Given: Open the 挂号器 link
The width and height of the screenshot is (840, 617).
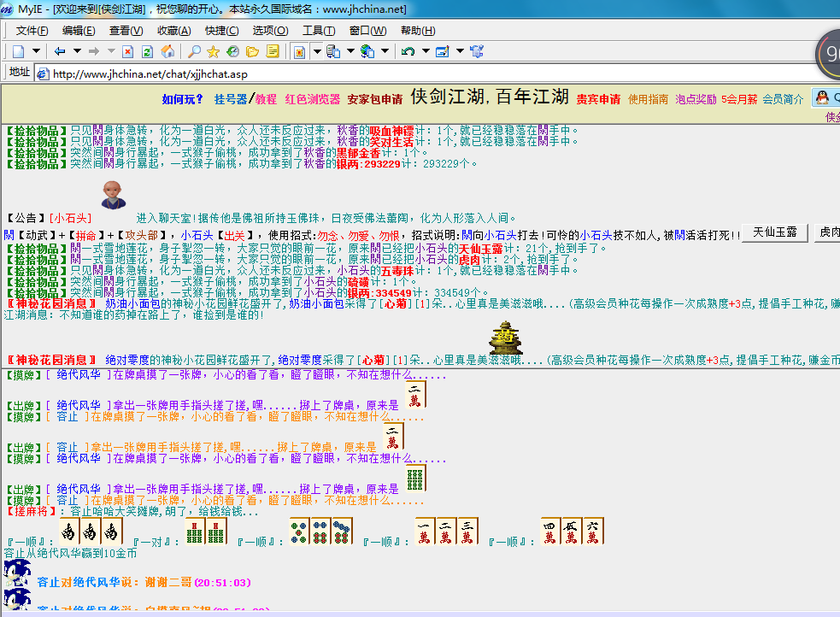Looking at the screenshot, I should [x=231, y=99].
